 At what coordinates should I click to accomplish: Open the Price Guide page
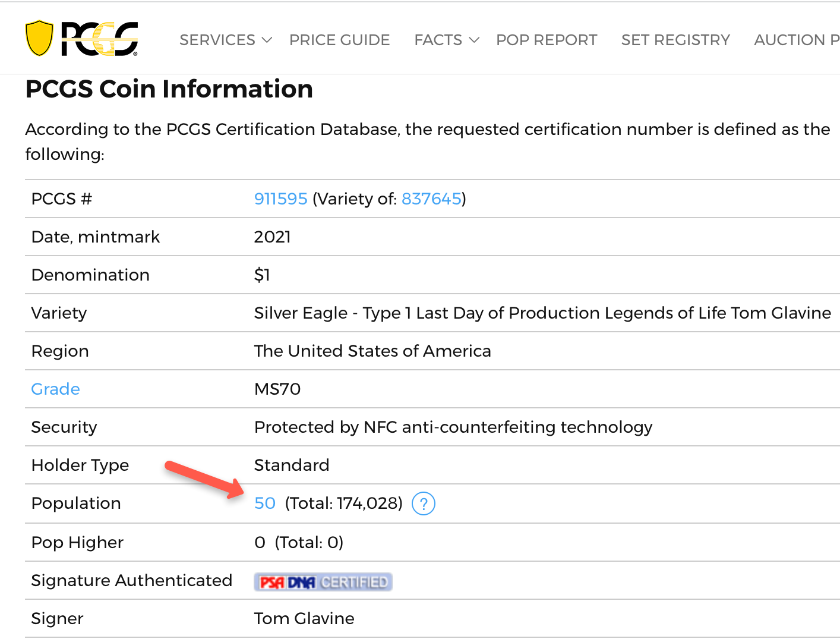click(339, 40)
